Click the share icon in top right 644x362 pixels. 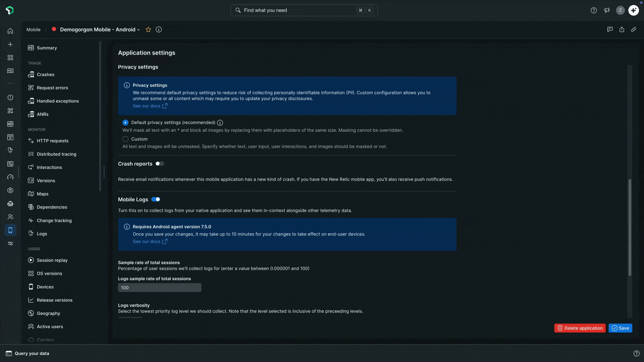point(622,29)
